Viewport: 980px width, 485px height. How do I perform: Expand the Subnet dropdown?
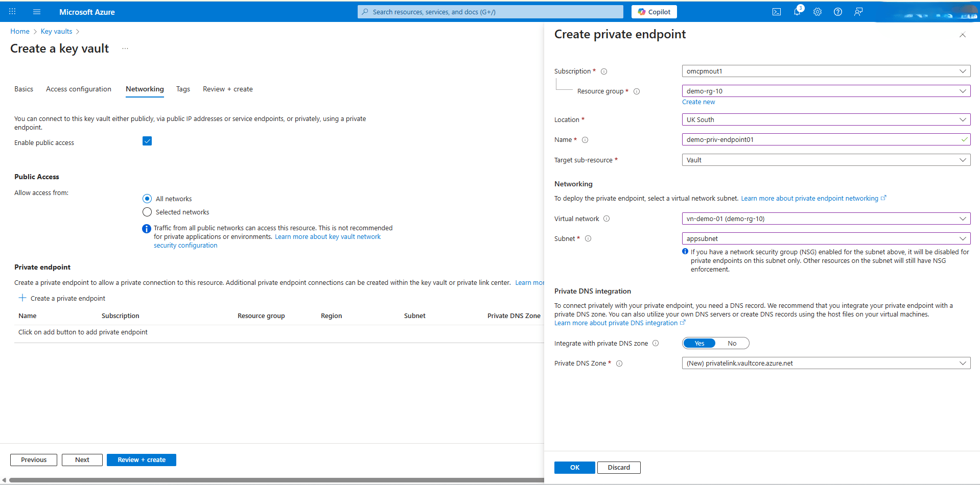[x=963, y=238]
